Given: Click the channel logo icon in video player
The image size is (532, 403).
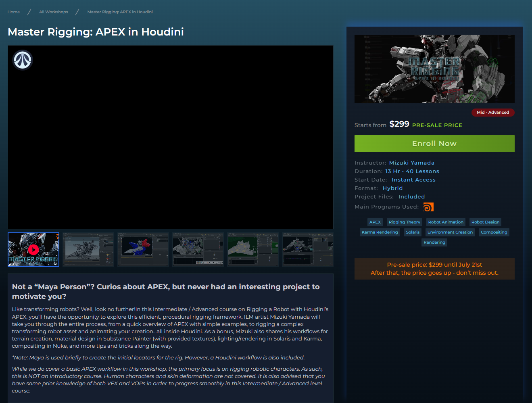Looking at the screenshot, I should pos(23,60).
